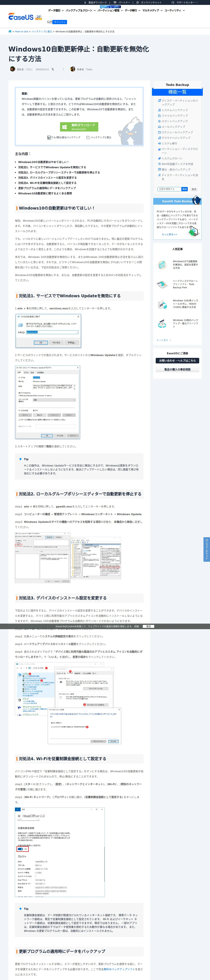This screenshot has width=210, height=980.
Task: Expand popular articles with もっと見る
Action: click(x=164, y=340)
